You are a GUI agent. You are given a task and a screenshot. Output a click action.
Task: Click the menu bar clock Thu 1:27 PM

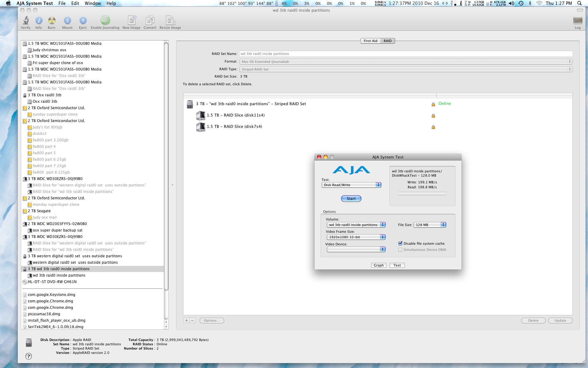559,3
